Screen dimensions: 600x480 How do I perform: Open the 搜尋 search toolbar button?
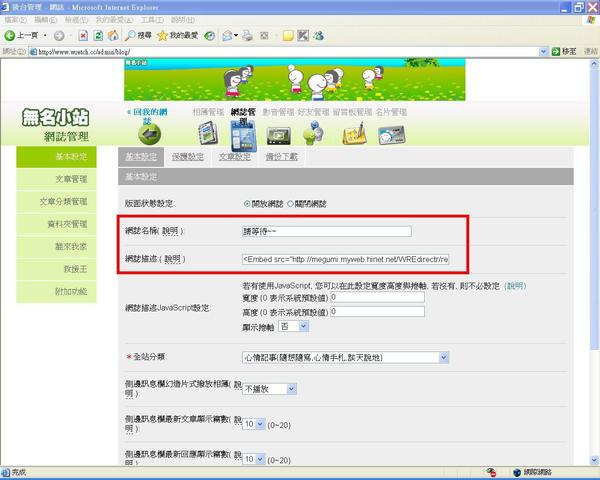139,36
